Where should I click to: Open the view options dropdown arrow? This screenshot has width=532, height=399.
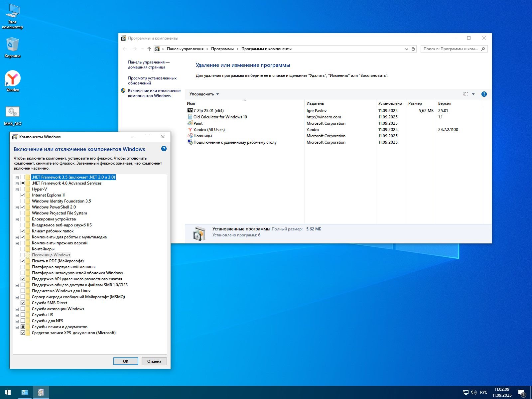click(x=473, y=94)
